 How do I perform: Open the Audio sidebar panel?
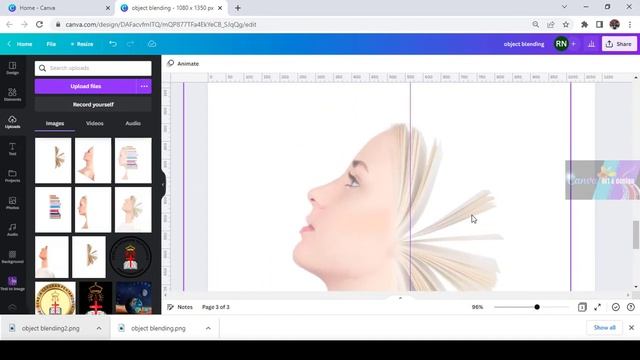click(x=12, y=230)
